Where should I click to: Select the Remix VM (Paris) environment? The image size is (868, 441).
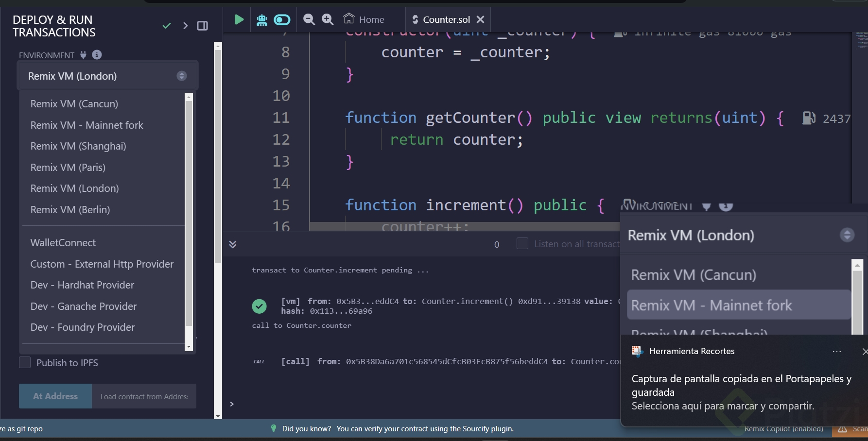[68, 168]
